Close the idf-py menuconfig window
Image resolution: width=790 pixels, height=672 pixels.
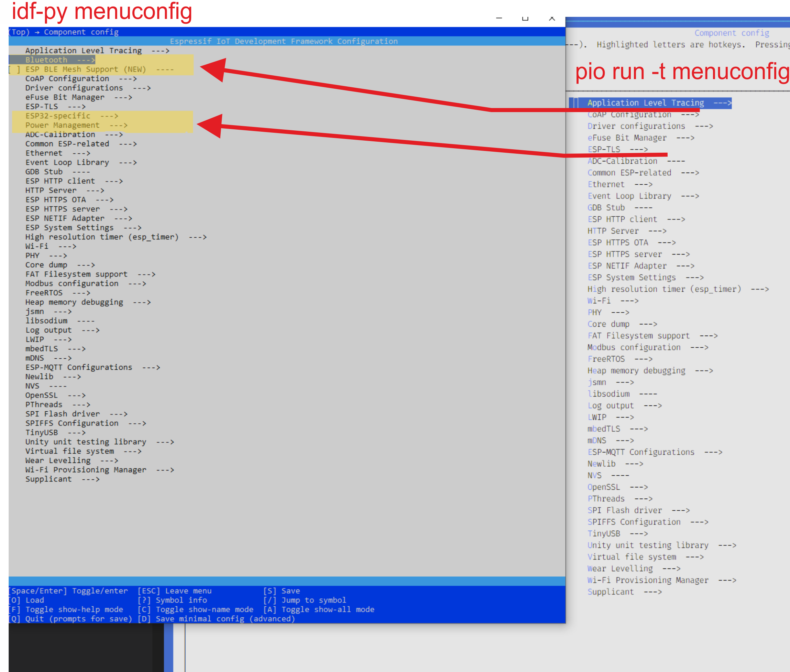pos(552,18)
